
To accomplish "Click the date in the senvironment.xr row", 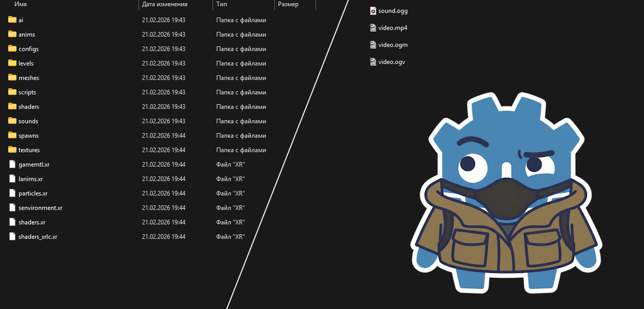I will pos(164,208).
